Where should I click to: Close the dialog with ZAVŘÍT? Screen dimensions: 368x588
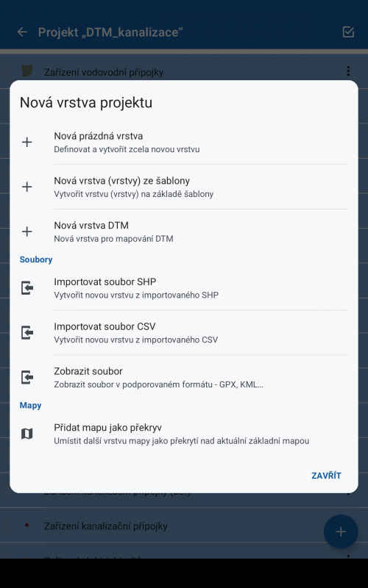(x=326, y=476)
